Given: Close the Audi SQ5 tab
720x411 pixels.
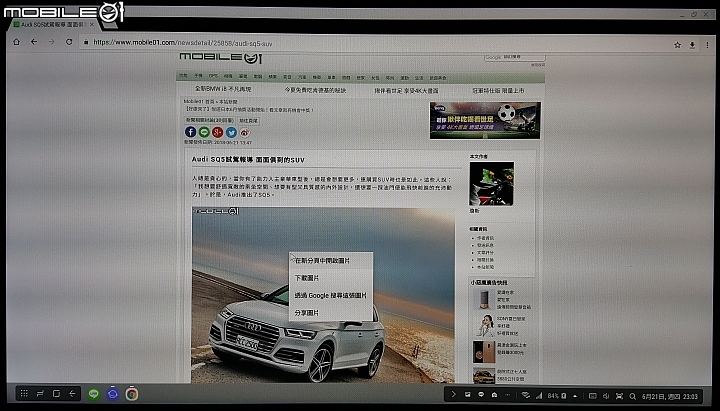Looking at the screenshot, I should (x=92, y=24).
